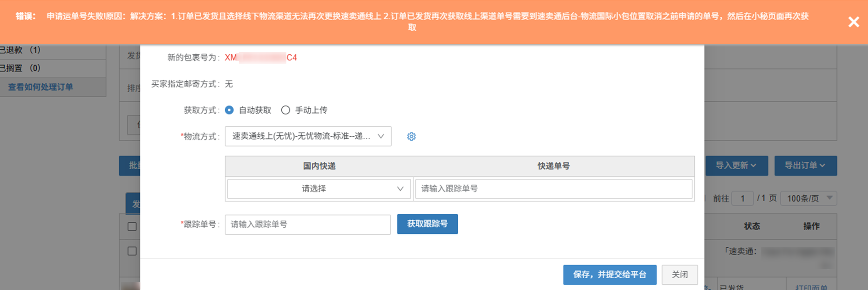Open logistics method settings gear
The image size is (868, 290).
tap(411, 136)
